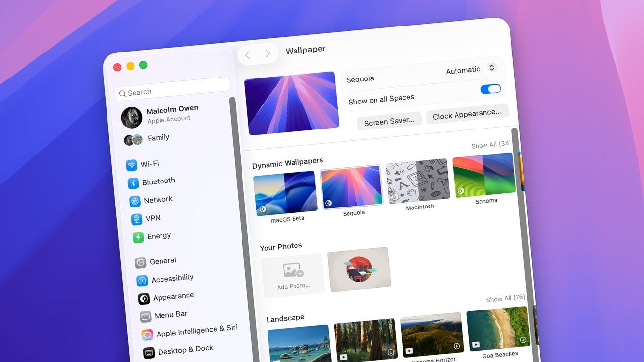
Task: Click the Desktop & Dock icon
Action: (x=149, y=353)
